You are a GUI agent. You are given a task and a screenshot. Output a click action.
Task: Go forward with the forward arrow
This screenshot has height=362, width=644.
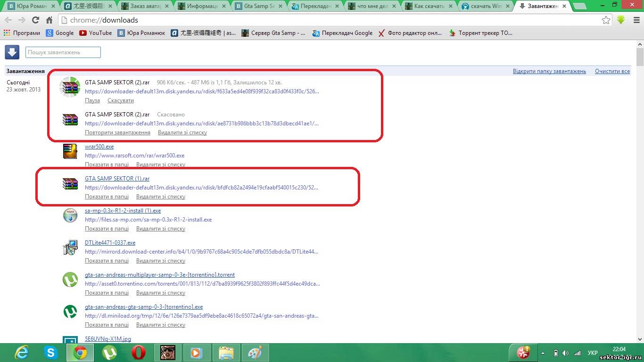coord(22,20)
